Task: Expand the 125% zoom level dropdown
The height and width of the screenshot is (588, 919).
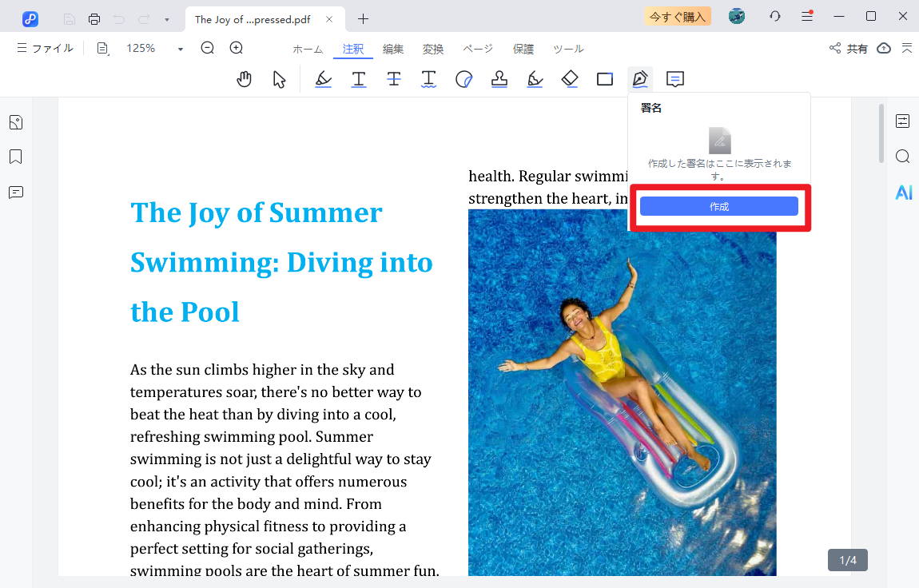Action: pos(181,50)
